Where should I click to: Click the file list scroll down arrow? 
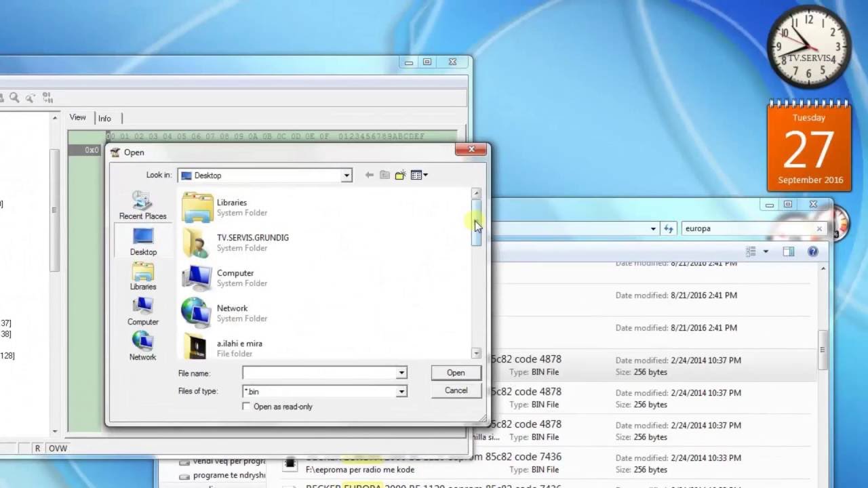(x=477, y=353)
